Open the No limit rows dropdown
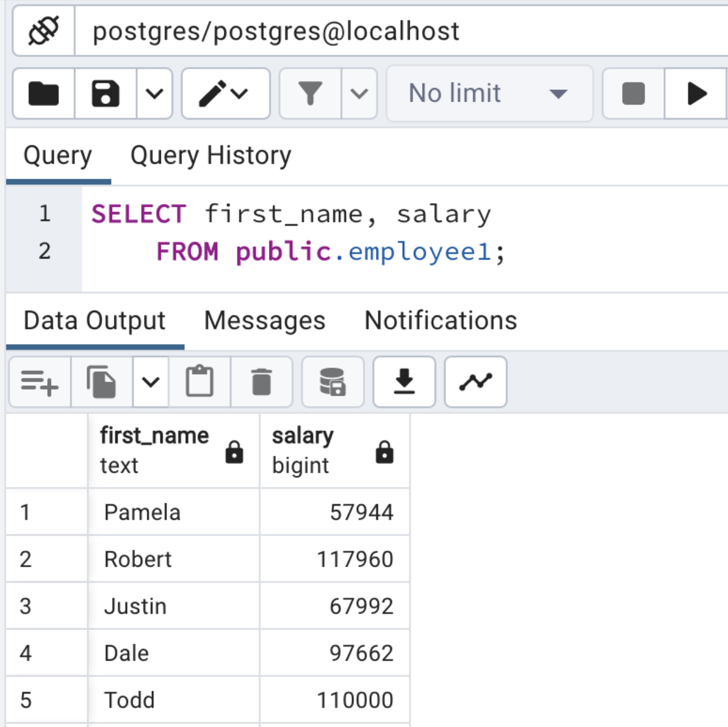 (x=488, y=94)
